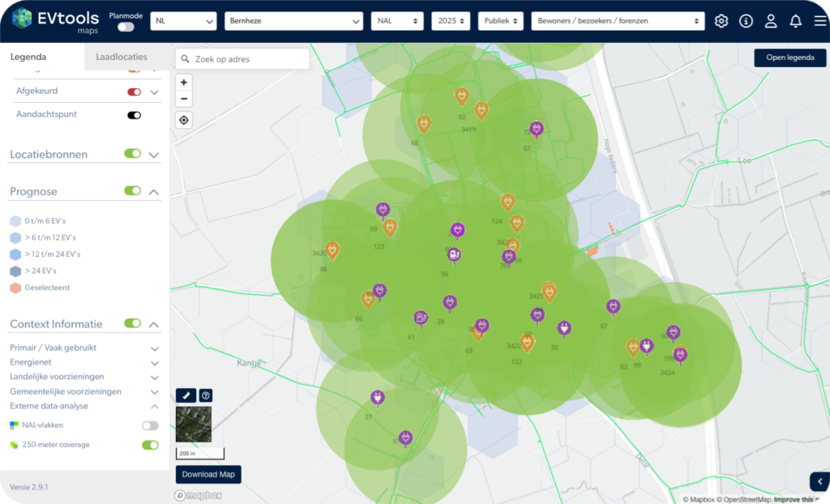Select the ruler measurement tool
The width and height of the screenshot is (830, 504).
coord(186,395)
